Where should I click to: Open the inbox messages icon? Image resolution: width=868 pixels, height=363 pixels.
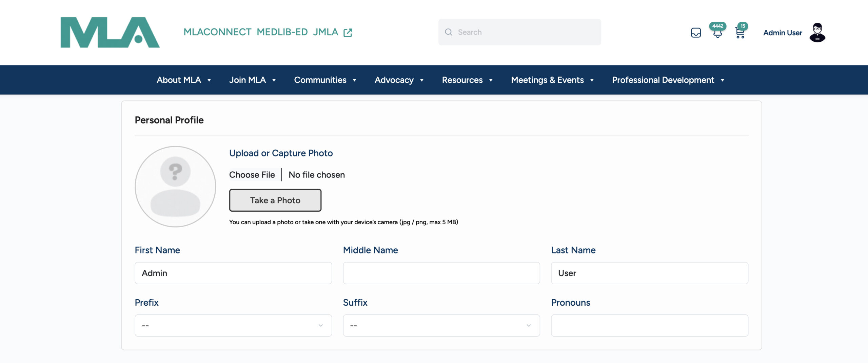(x=696, y=33)
